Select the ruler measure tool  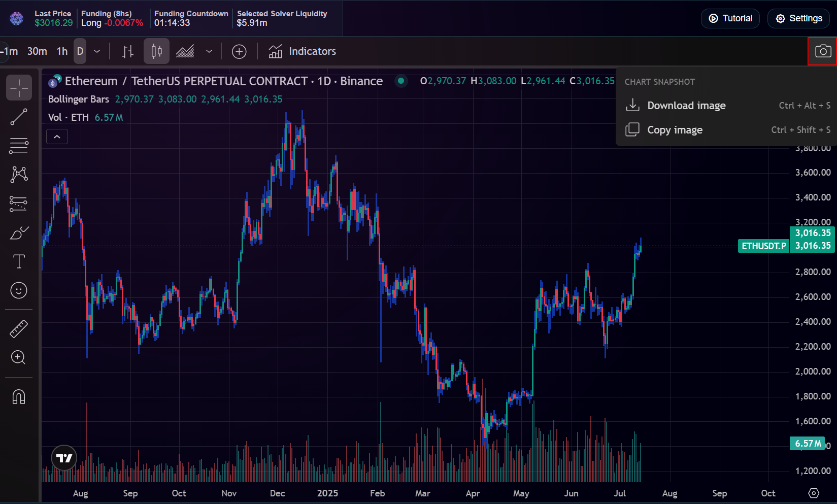19,329
